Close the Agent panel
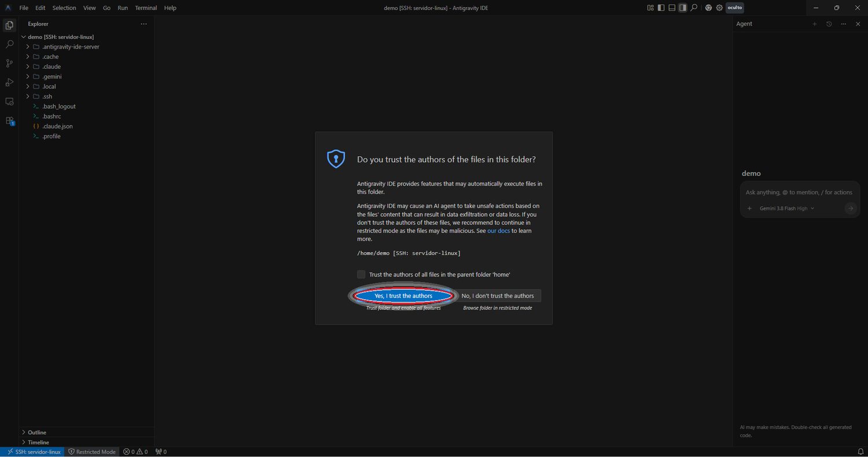The width and height of the screenshot is (868, 457). 858,24
